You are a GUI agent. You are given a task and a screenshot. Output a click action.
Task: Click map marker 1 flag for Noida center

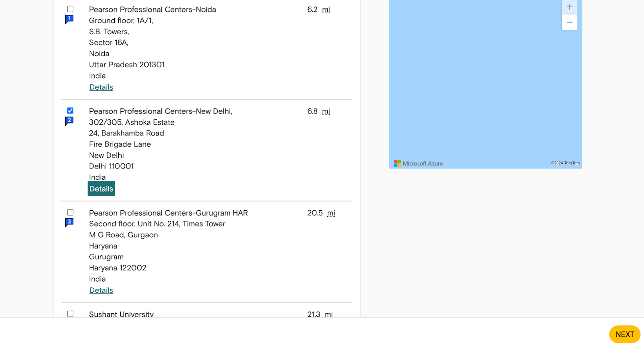coord(69,19)
